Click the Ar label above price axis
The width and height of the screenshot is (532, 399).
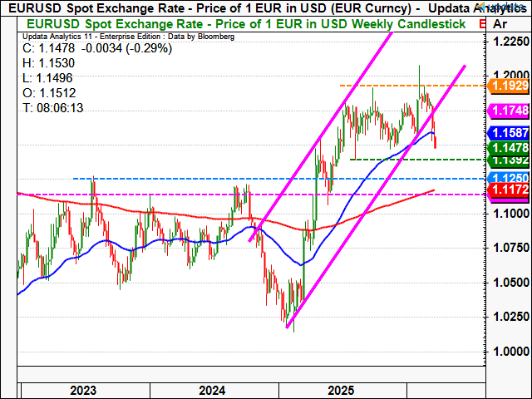coord(501,25)
